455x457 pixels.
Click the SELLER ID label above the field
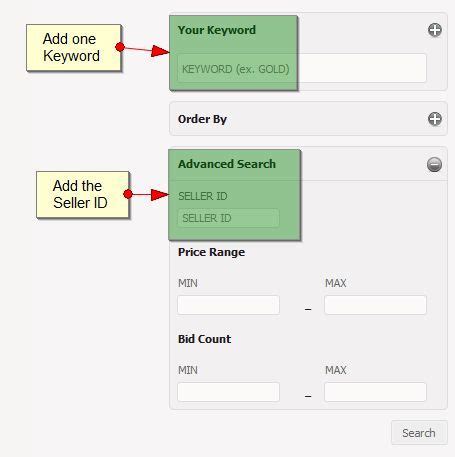203,196
